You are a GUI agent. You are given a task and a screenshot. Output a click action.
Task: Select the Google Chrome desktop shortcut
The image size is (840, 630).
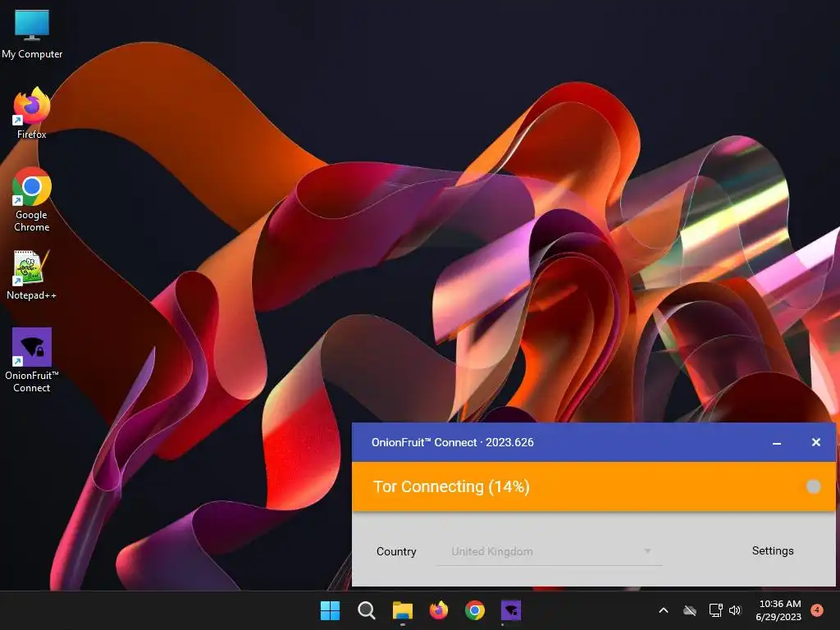point(32,199)
